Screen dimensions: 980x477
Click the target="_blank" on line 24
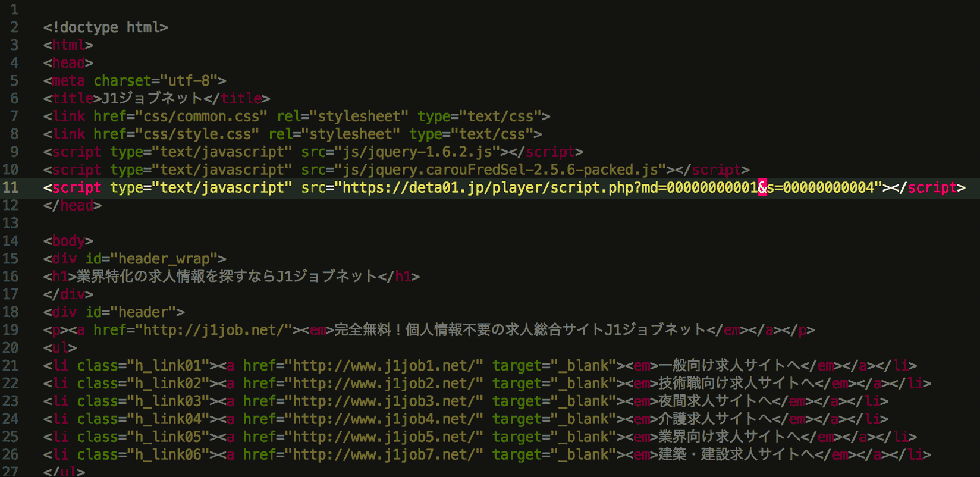click(554, 419)
